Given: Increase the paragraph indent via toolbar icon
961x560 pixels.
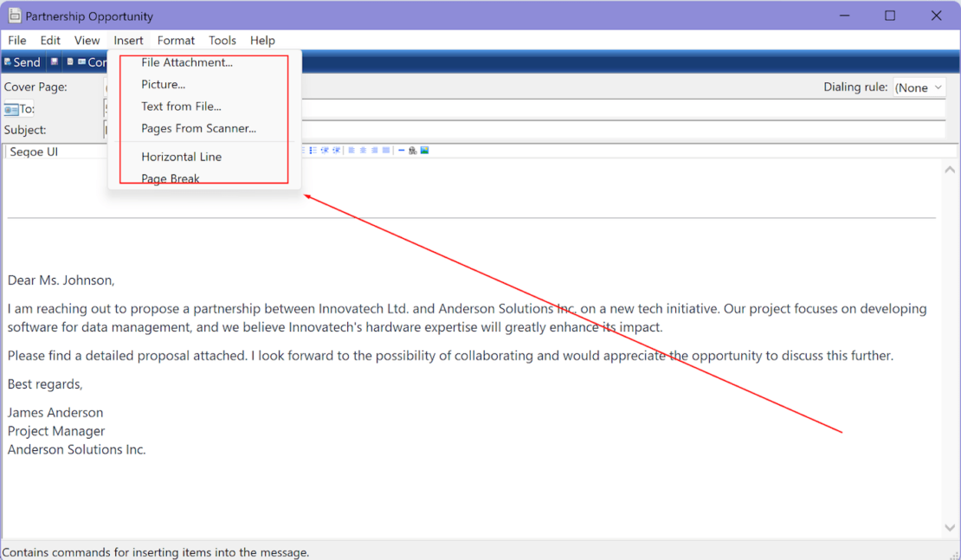Looking at the screenshot, I should point(338,150).
